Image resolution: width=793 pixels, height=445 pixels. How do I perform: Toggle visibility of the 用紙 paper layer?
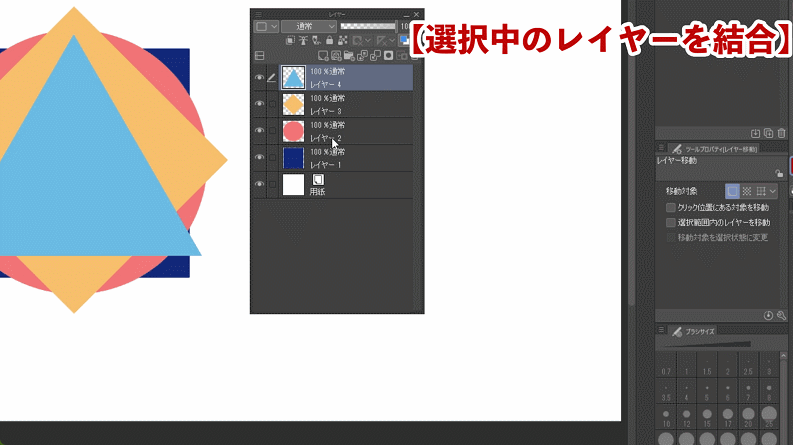point(259,184)
